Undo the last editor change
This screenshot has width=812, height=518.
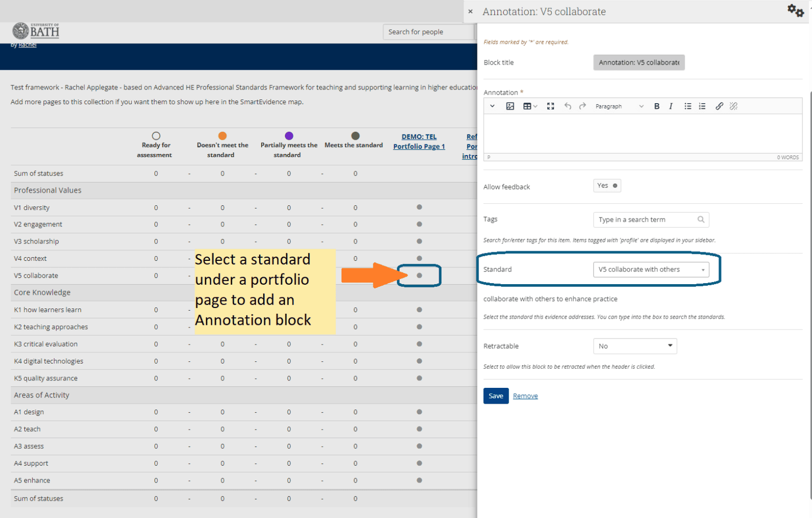(568, 106)
